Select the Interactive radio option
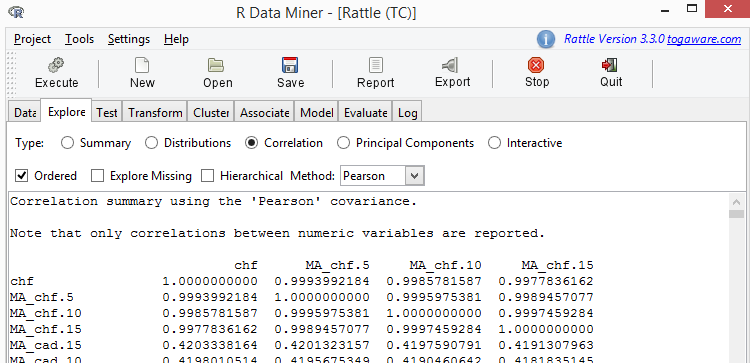Screen dimensions: 750x363 click(x=494, y=143)
